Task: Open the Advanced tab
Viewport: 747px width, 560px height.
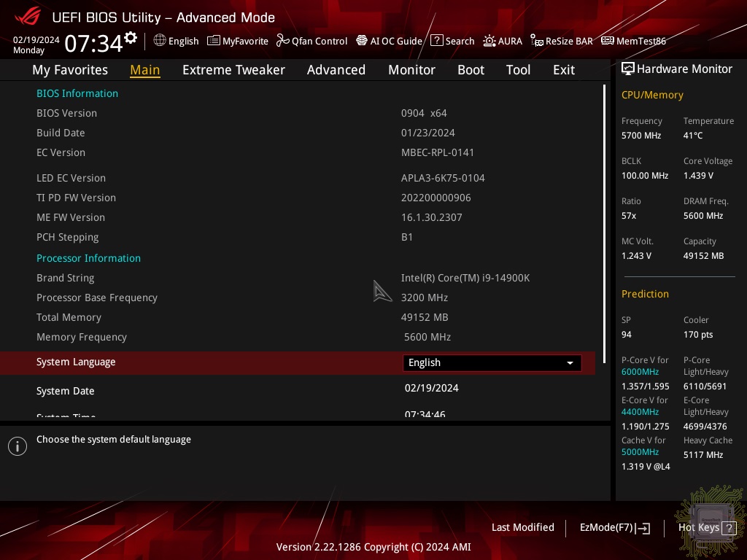Action: pyautogui.click(x=336, y=70)
